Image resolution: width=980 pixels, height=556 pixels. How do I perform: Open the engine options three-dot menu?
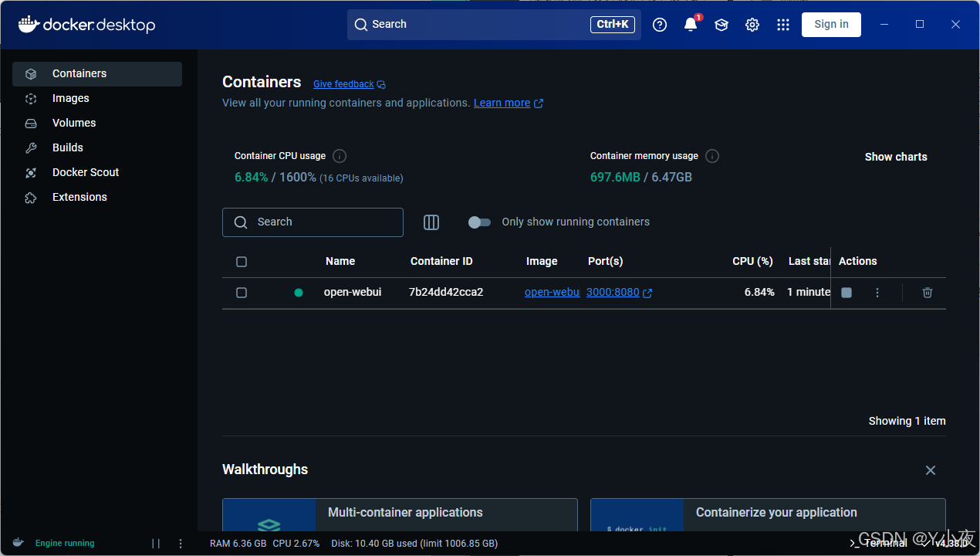pos(181,544)
